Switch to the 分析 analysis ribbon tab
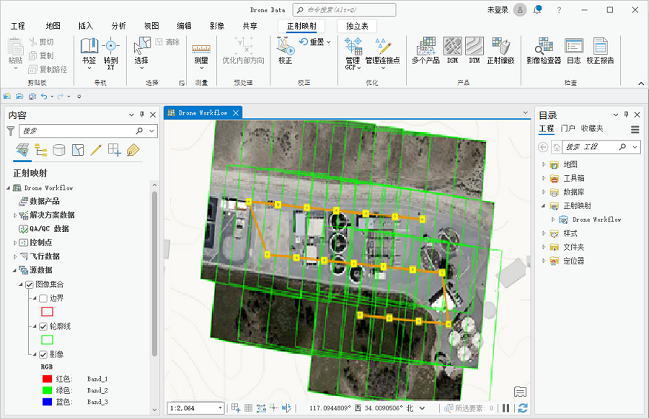The height and width of the screenshot is (419, 649). click(x=118, y=24)
